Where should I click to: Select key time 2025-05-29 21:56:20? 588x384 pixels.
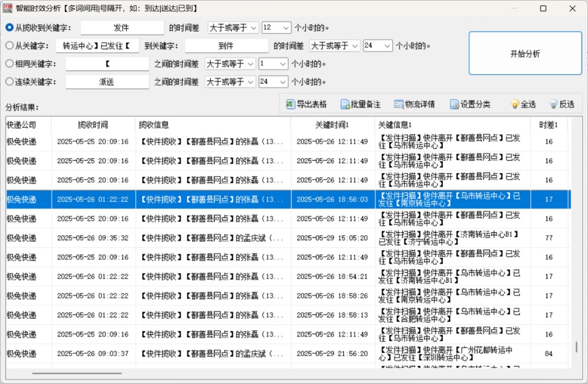[333, 354]
